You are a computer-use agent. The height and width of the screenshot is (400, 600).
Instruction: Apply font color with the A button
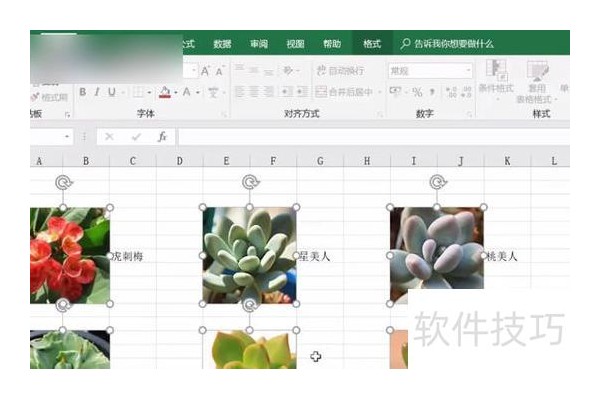pos(186,92)
